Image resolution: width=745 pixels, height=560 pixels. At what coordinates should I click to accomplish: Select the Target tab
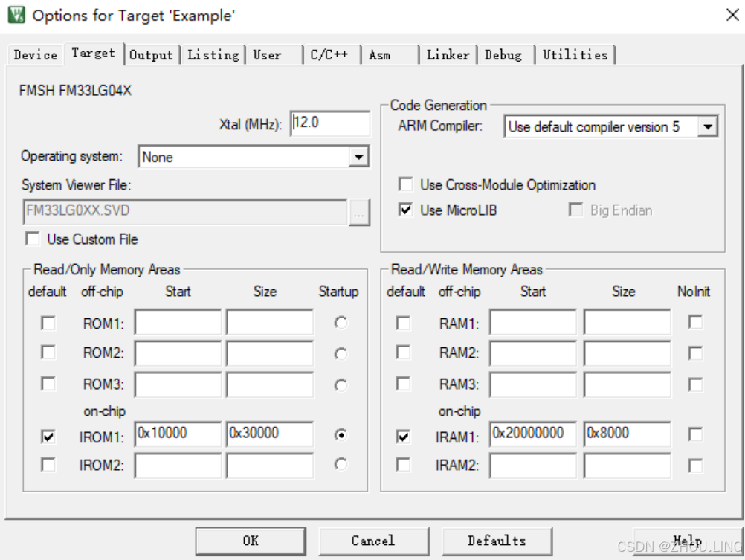[94, 53]
